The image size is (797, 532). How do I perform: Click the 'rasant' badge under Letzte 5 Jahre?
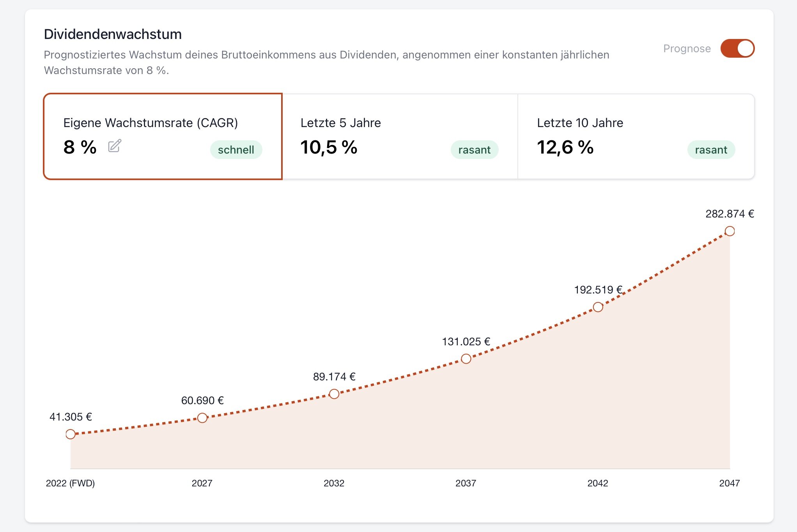(474, 150)
